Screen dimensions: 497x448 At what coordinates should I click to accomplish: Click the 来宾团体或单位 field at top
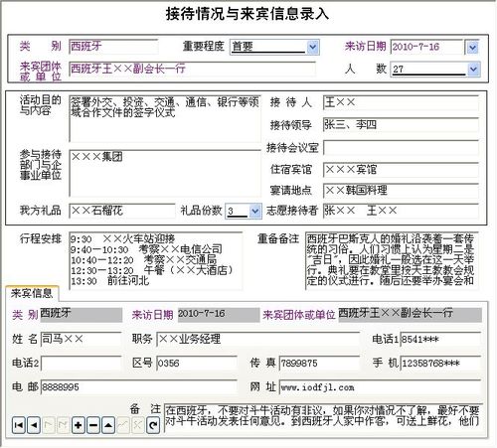pyautogui.click(x=192, y=70)
